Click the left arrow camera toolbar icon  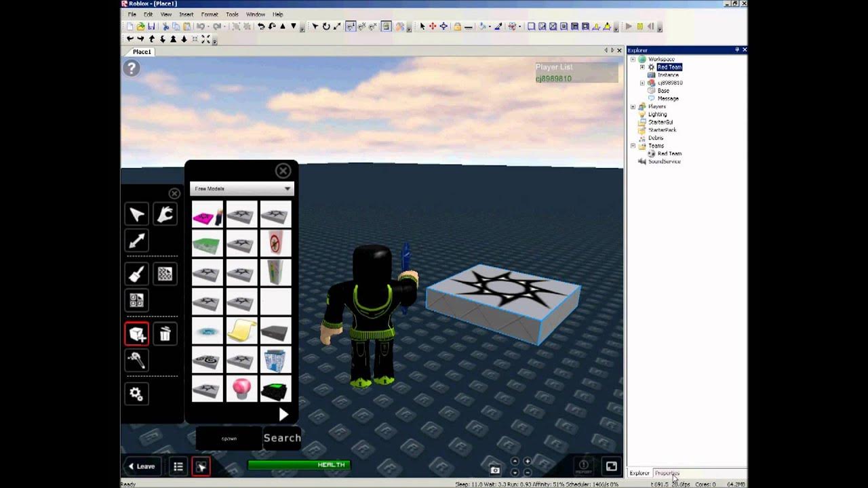(x=130, y=39)
